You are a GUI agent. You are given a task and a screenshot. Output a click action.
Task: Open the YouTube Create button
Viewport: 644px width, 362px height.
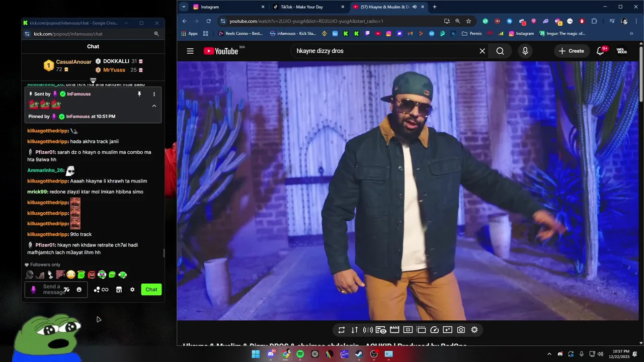(572, 51)
